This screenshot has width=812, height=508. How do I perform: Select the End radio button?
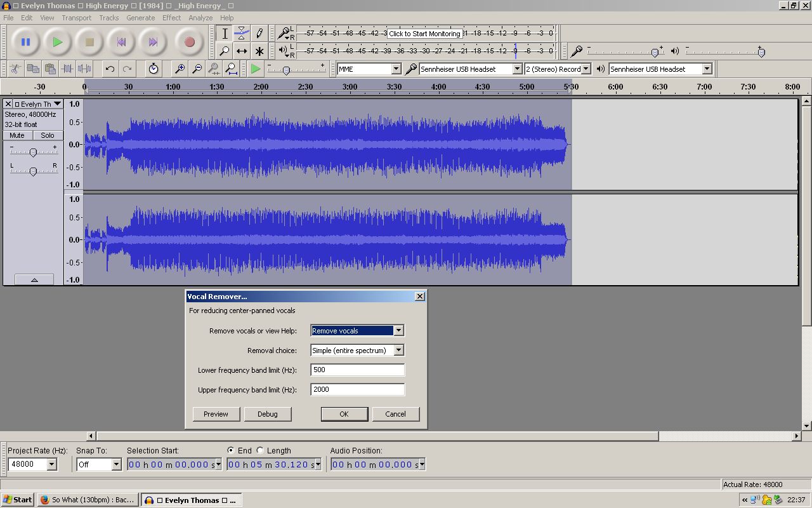point(231,450)
